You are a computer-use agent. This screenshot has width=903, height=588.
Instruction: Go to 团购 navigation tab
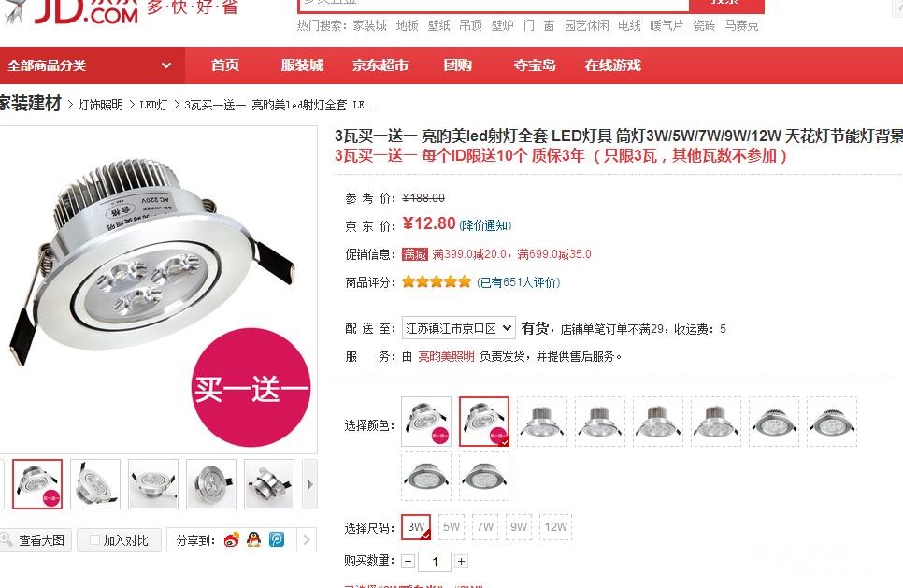coord(458,65)
